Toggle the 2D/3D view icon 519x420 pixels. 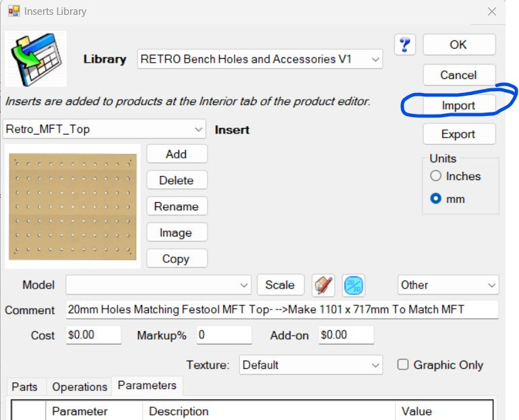click(353, 285)
